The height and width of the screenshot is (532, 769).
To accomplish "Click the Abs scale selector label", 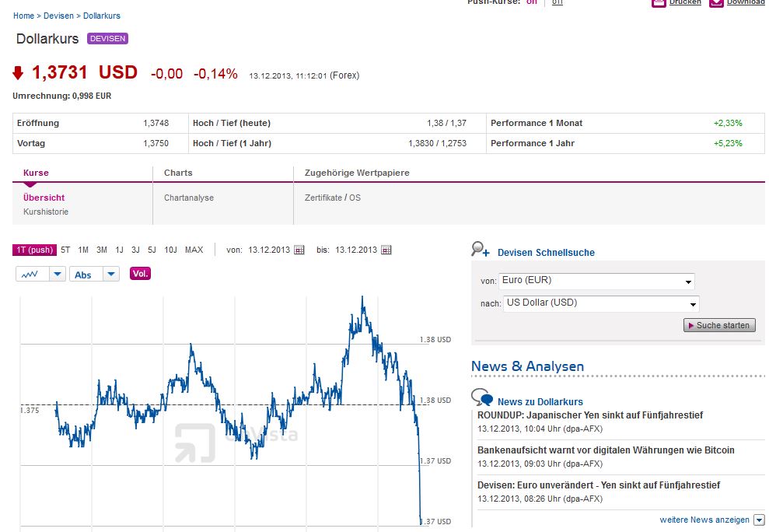I will coord(83,275).
